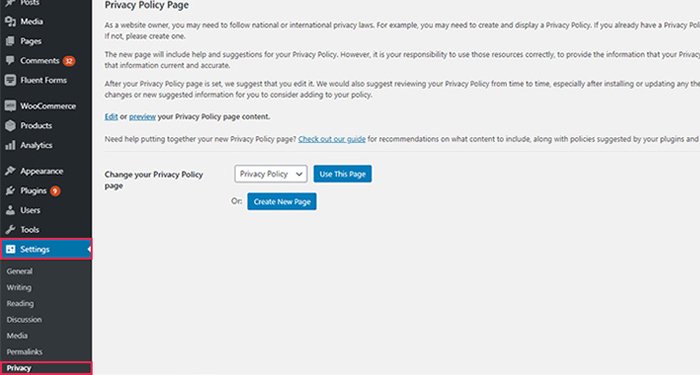700x375 pixels.
Task: Open Writing settings submenu
Action: pos(19,287)
